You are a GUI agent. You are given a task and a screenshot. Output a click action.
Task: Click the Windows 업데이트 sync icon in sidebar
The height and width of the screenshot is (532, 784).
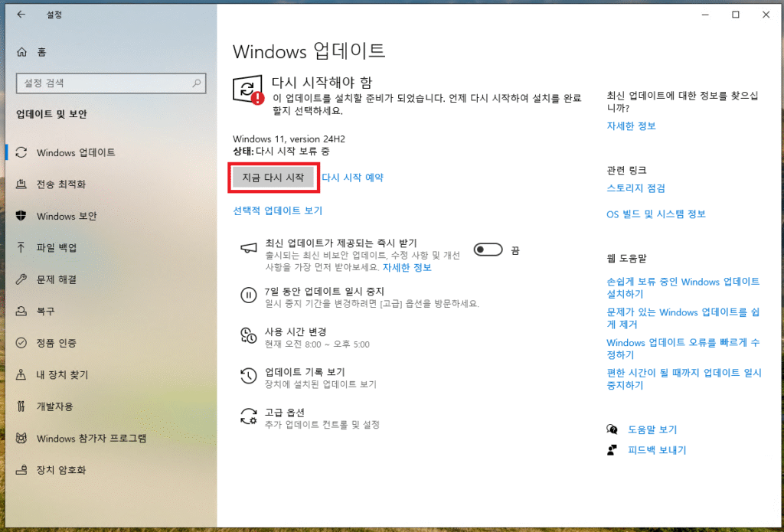[21, 152]
